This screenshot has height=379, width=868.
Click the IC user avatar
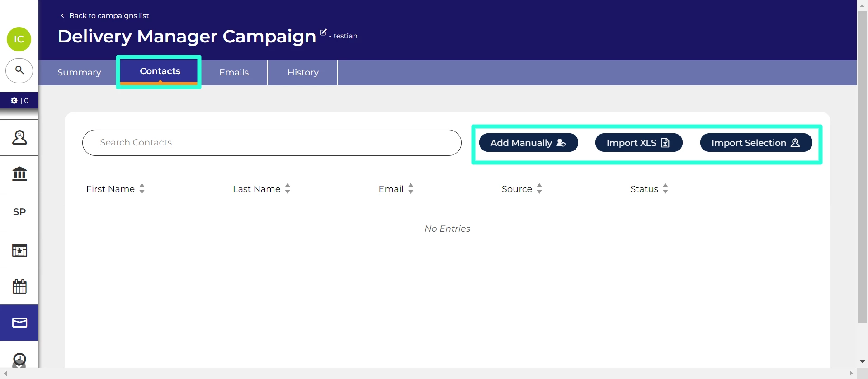tap(19, 39)
